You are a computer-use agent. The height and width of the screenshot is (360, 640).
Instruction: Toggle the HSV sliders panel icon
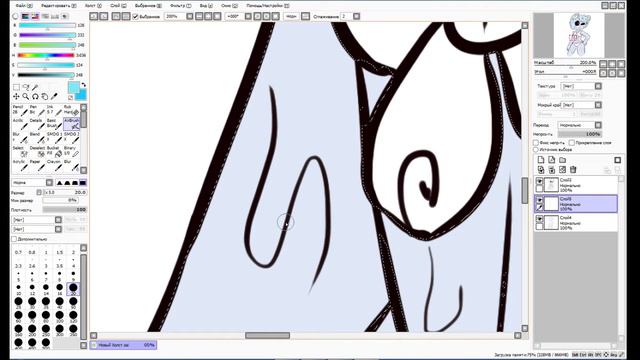click(x=35, y=16)
